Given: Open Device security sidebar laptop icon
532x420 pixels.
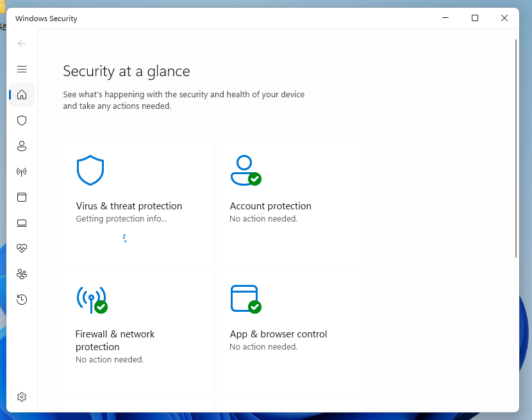Looking at the screenshot, I should 22,223.
